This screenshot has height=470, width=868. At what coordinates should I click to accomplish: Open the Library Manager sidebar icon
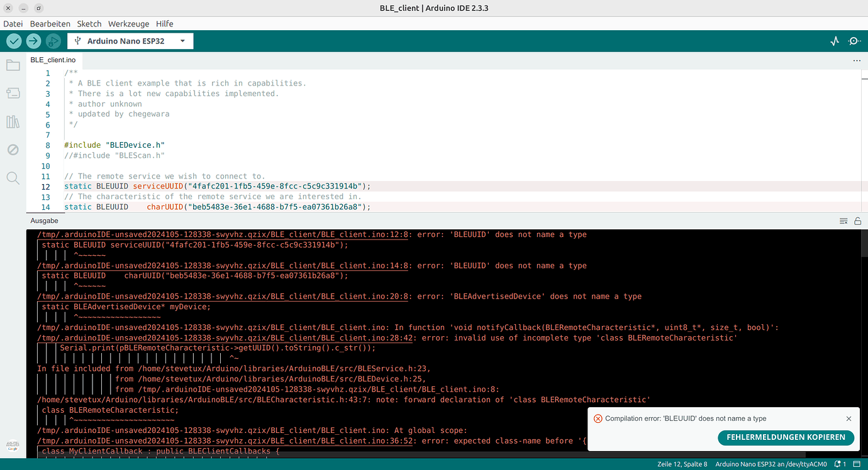(13, 122)
